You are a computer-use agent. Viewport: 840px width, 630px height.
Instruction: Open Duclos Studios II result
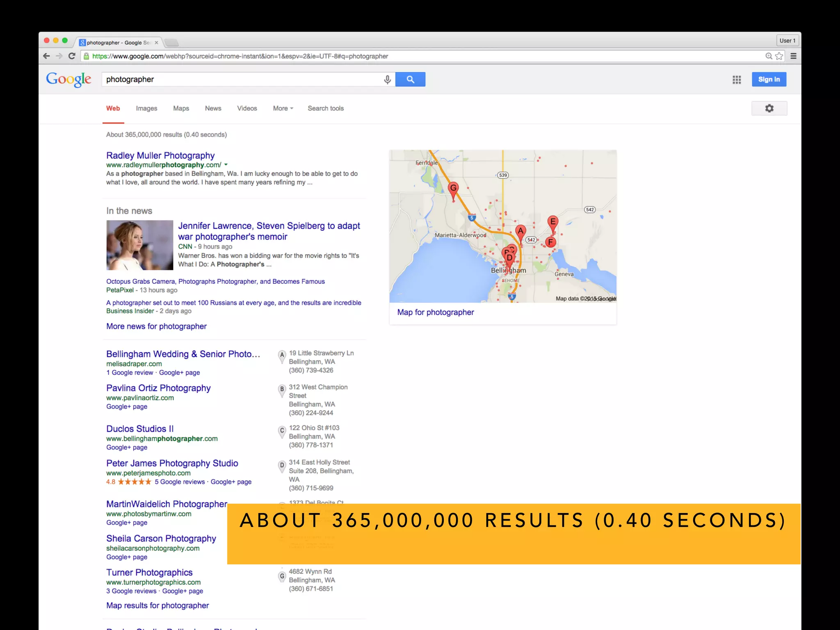140,429
